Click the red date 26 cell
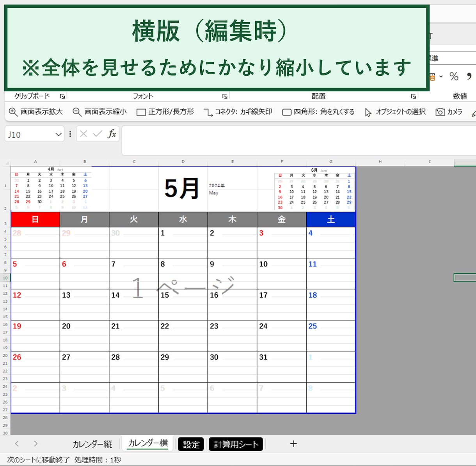Screen dimensions: 476x466 [x=35, y=367]
